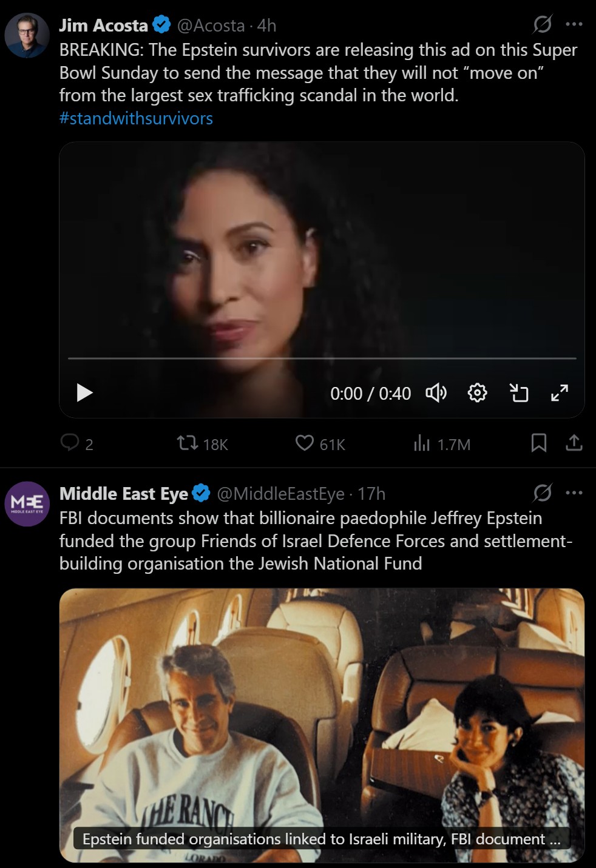The image size is (596, 868).
Task: View analytics showing 1.7M views
Action: [422, 443]
